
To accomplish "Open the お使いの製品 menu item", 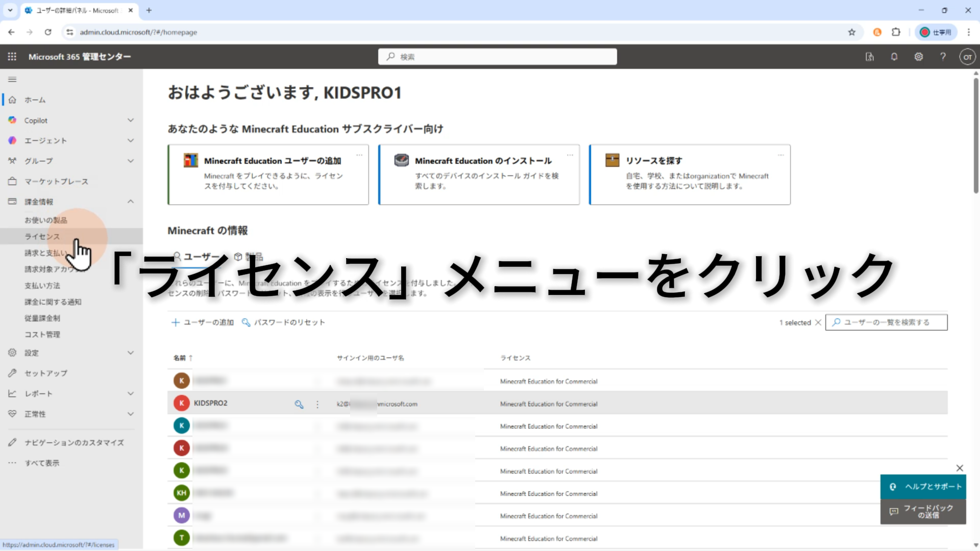I will (46, 220).
